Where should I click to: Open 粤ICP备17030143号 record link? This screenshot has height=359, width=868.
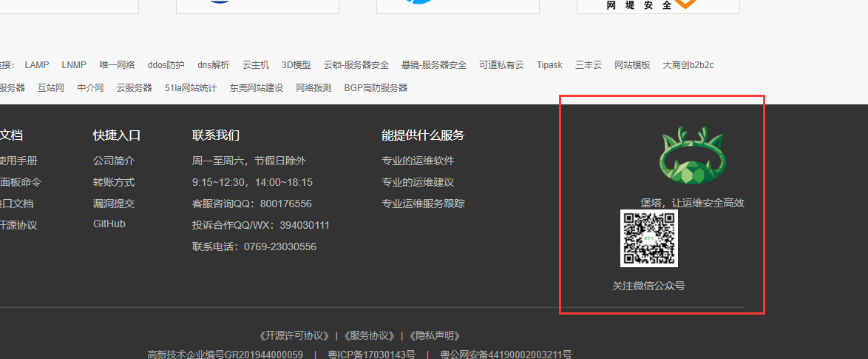(371, 355)
